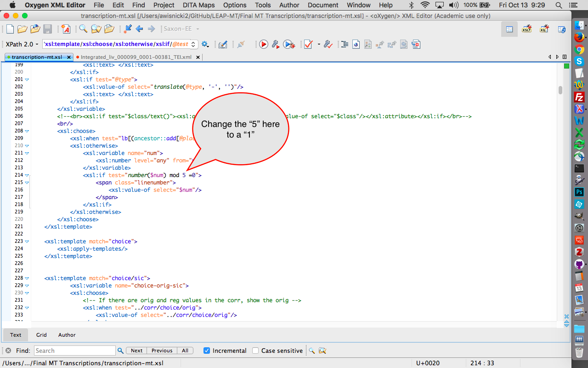
Task: Switch to Grid editing mode
Action: coord(41,335)
